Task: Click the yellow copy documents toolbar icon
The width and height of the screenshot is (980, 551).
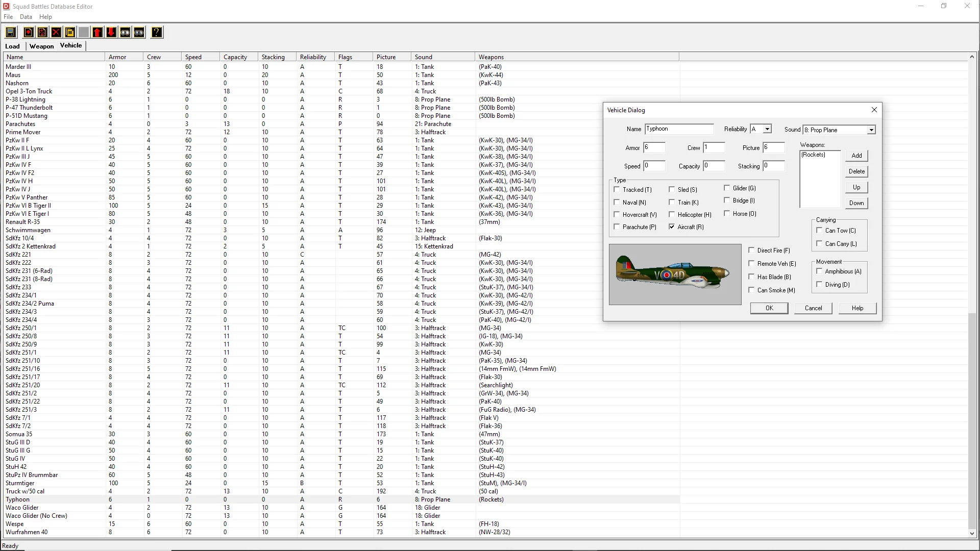Action: pyautogui.click(x=70, y=33)
